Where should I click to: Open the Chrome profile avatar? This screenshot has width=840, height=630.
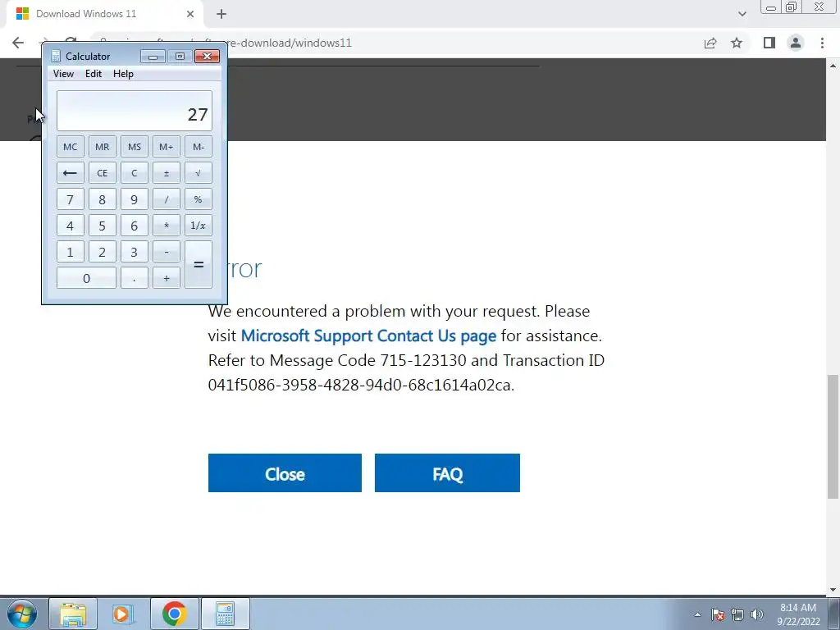796,43
